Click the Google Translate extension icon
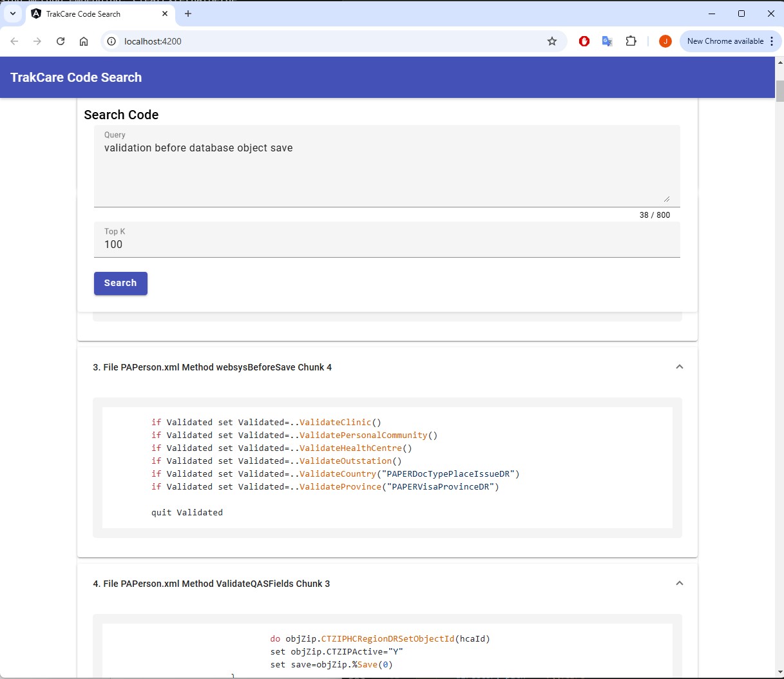The height and width of the screenshot is (679, 784). [607, 41]
